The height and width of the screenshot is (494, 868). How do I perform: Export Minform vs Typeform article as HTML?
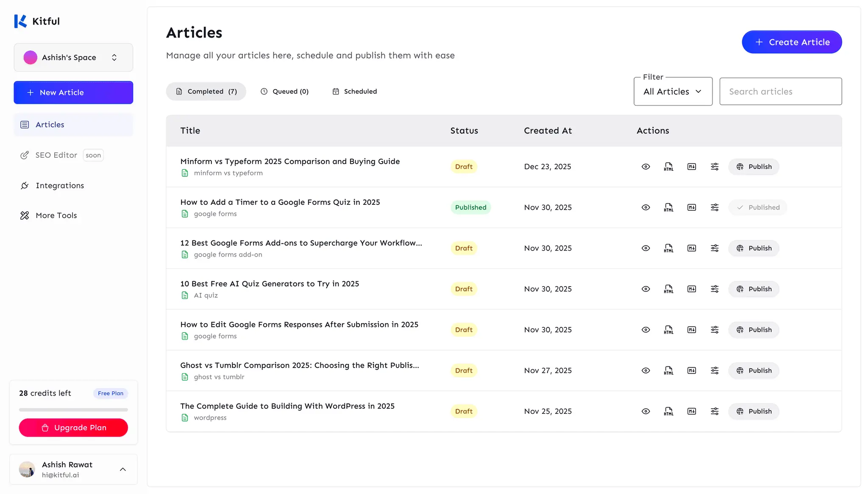668,167
